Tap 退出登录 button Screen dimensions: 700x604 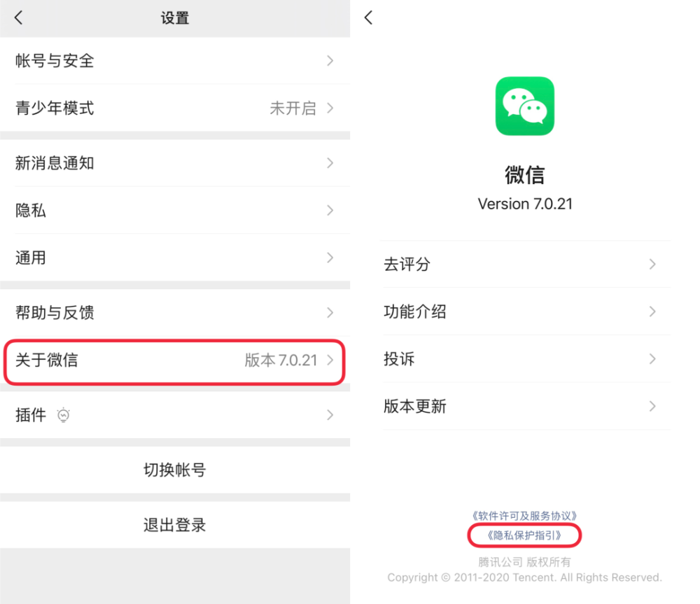(x=175, y=525)
